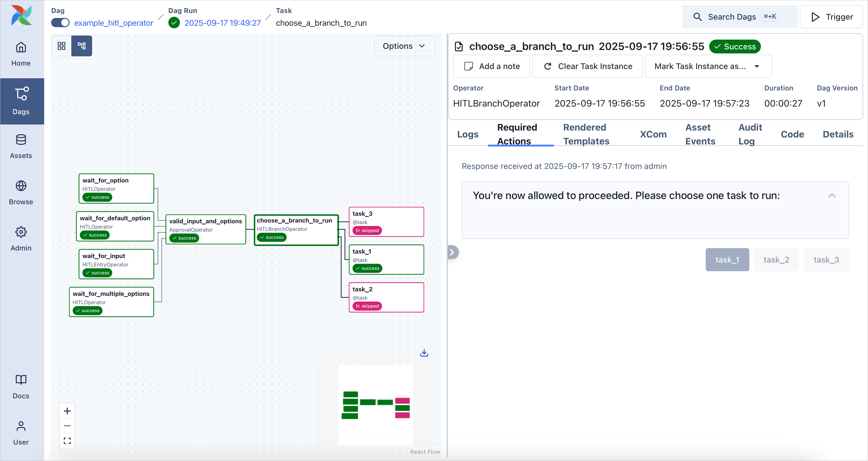Switch to grid view of the dag

[61, 46]
